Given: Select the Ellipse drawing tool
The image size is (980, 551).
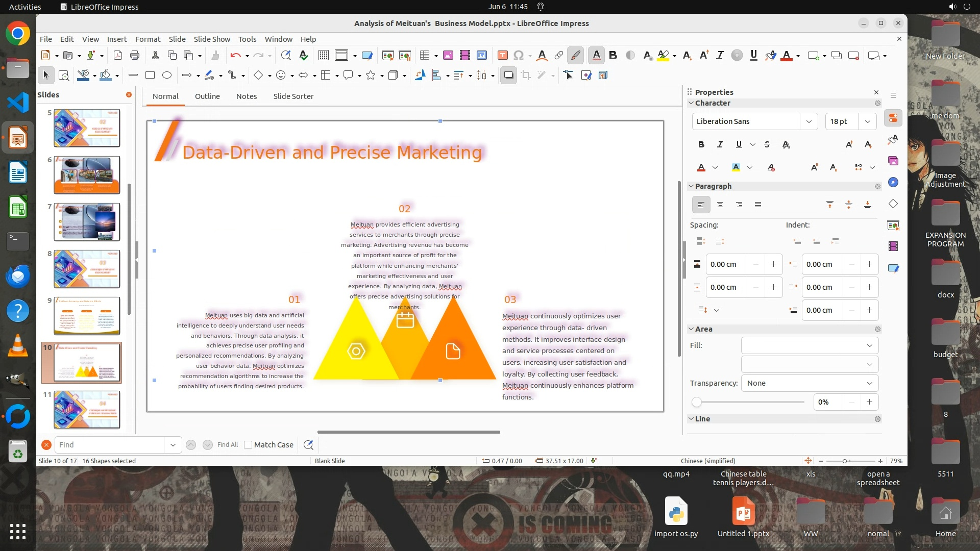Looking at the screenshot, I should [x=166, y=76].
